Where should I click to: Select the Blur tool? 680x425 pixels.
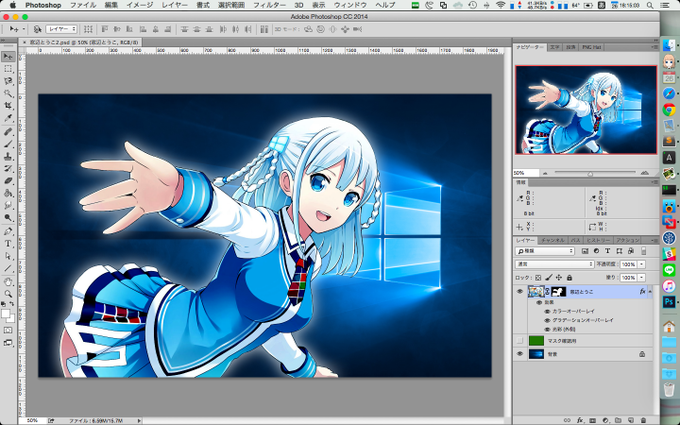point(8,205)
